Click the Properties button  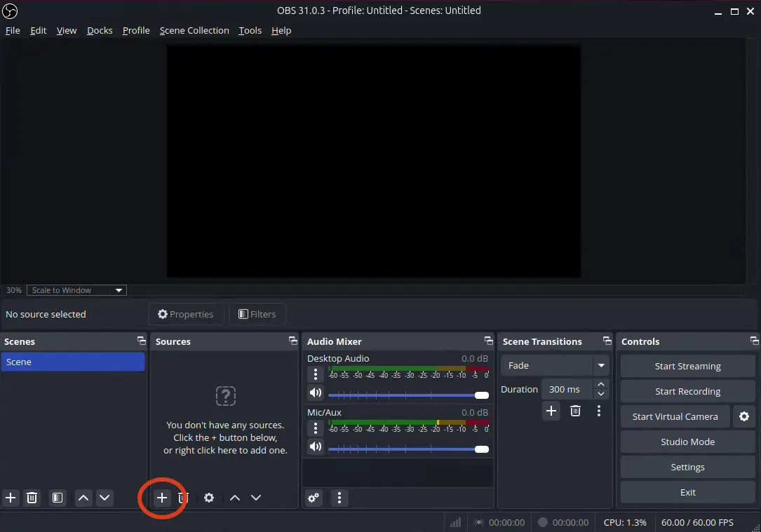[x=186, y=314]
